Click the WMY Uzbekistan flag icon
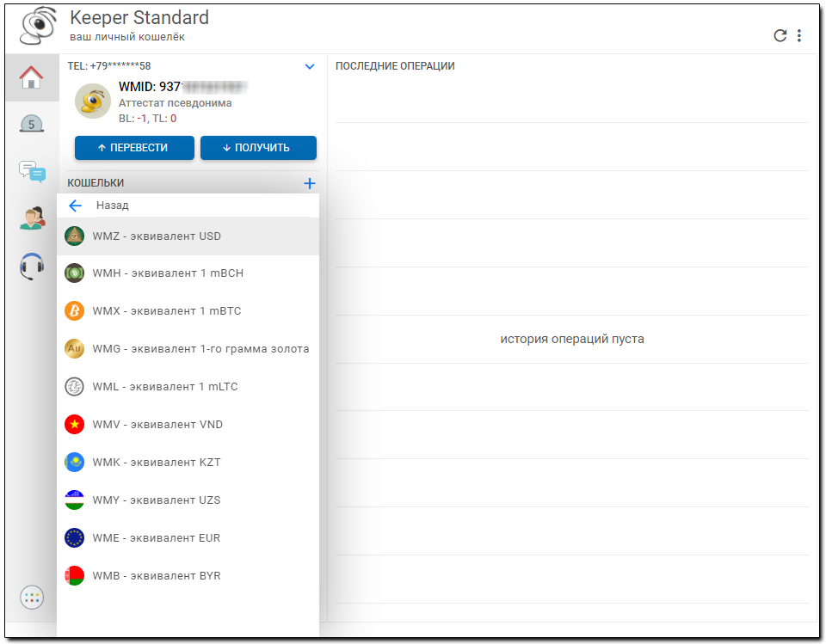The image size is (826, 644). click(74, 500)
